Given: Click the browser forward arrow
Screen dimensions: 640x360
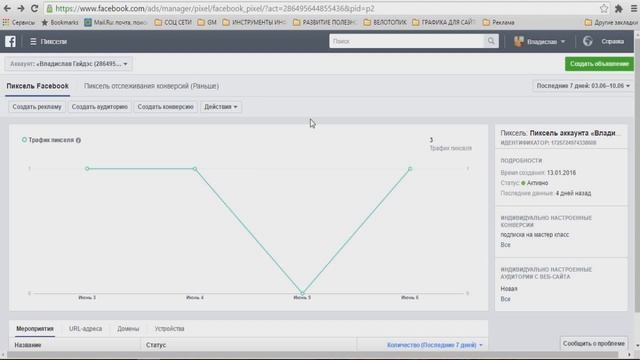Looking at the screenshot, I should (x=20, y=9).
